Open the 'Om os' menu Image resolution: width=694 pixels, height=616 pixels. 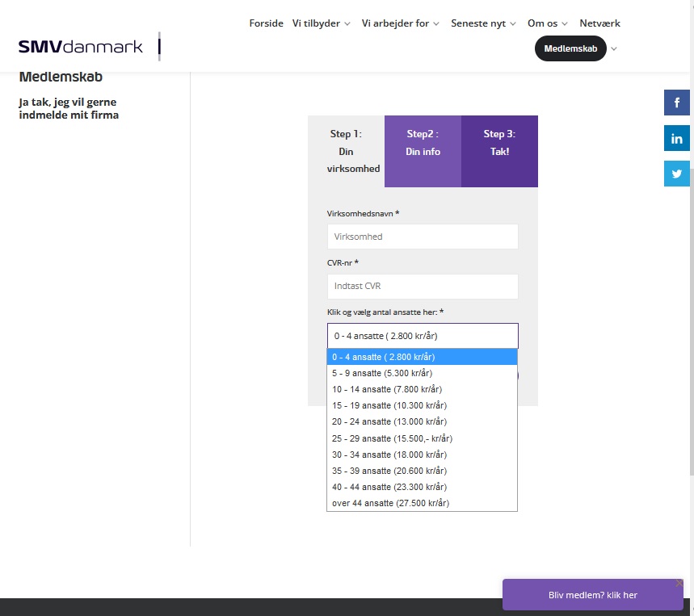(547, 23)
